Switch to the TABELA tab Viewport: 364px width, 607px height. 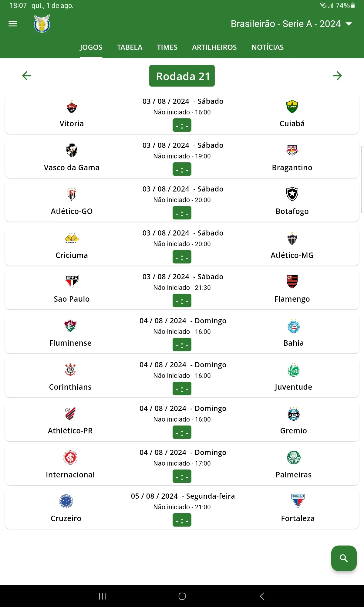[x=130, y=47]
